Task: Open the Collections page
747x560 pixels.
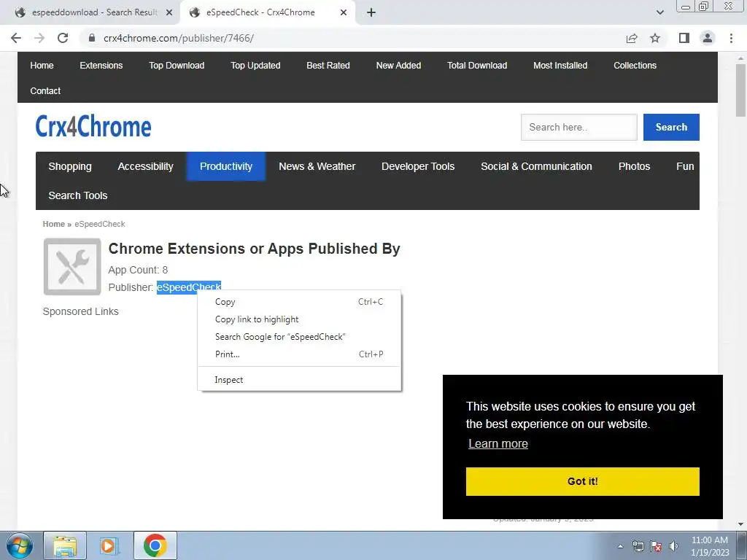Action: (635, 66)
